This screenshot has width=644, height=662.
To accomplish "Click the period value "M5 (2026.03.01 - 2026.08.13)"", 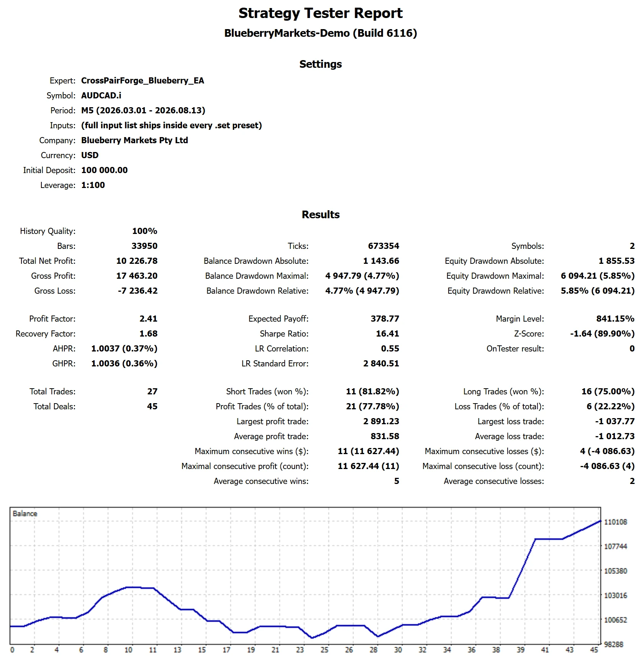I will [x=143, y=111].
